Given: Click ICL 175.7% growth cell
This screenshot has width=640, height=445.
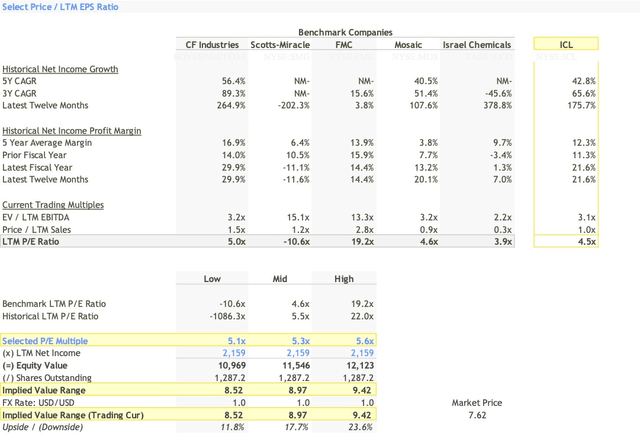Looking at the screenshot, I should coord(581,105).
